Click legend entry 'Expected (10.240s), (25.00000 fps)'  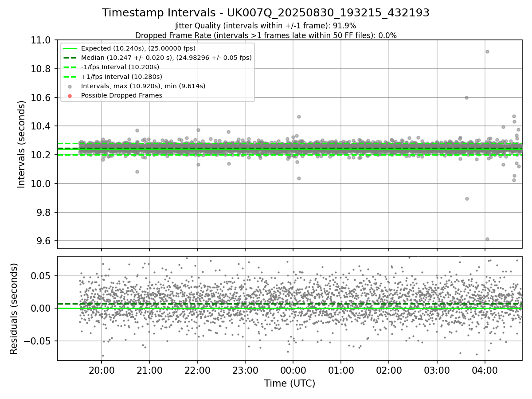[x=138, y=48]
